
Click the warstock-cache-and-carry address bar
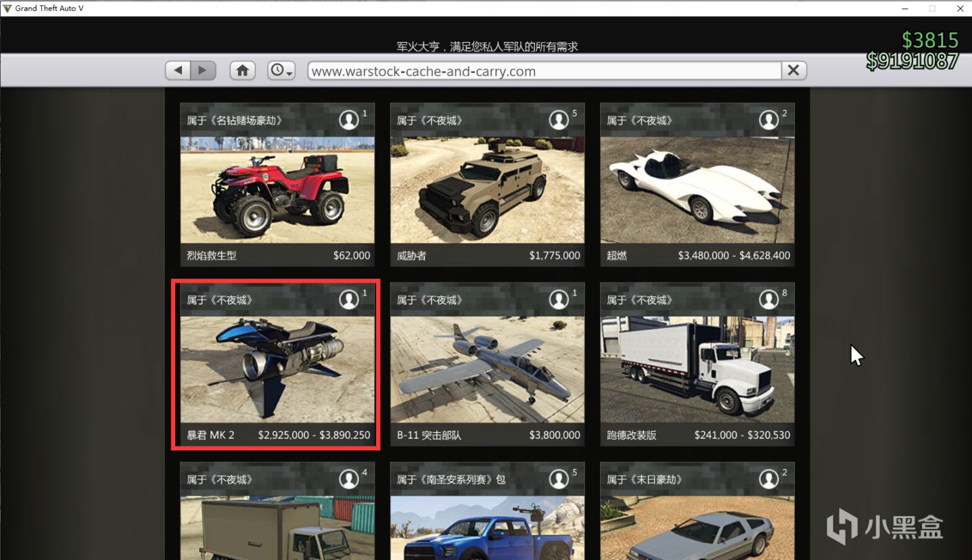[x=545, y=71]
